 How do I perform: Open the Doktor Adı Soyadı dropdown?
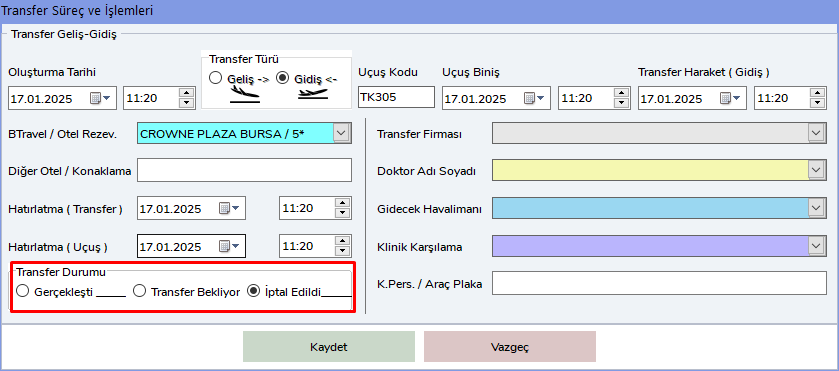pos(816,171)
